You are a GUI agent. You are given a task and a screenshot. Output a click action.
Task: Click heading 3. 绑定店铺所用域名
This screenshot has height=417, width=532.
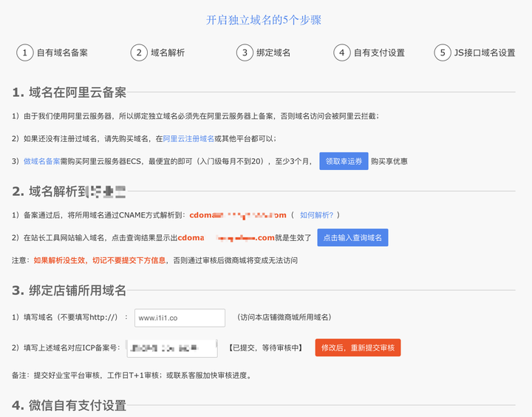click(x=69, y=291)
